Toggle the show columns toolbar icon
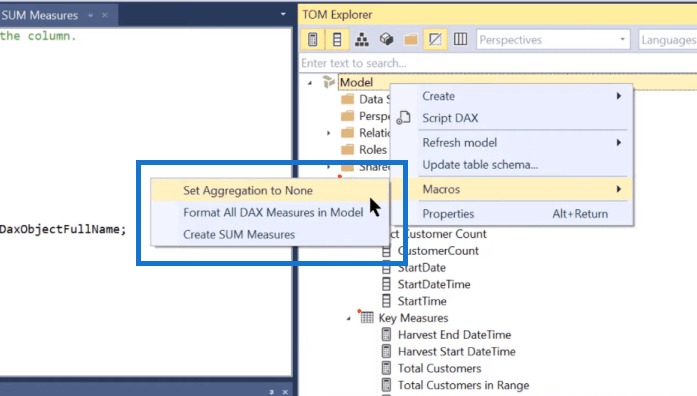Image resolution: width=697 pixels, height=396 pixels. click(x=337, y=40)
